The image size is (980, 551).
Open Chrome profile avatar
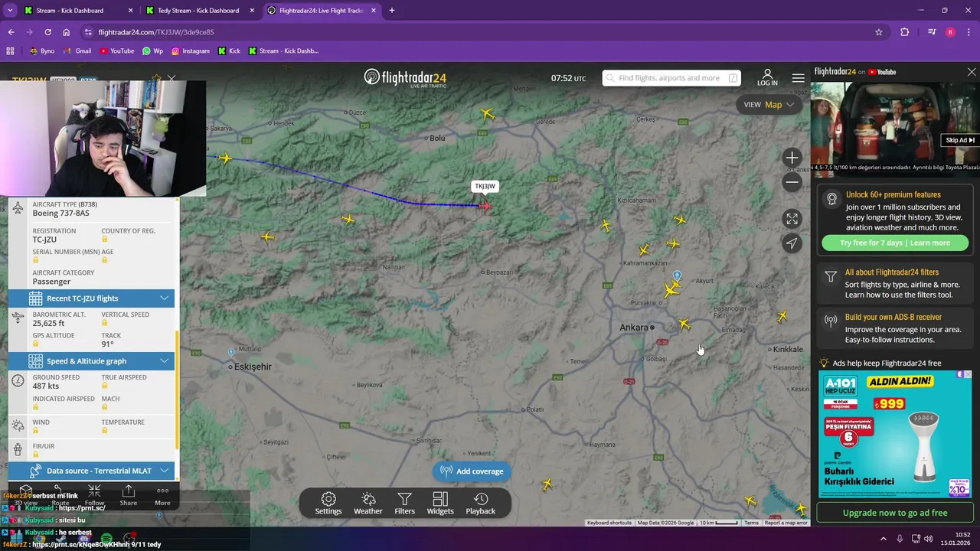950,32
